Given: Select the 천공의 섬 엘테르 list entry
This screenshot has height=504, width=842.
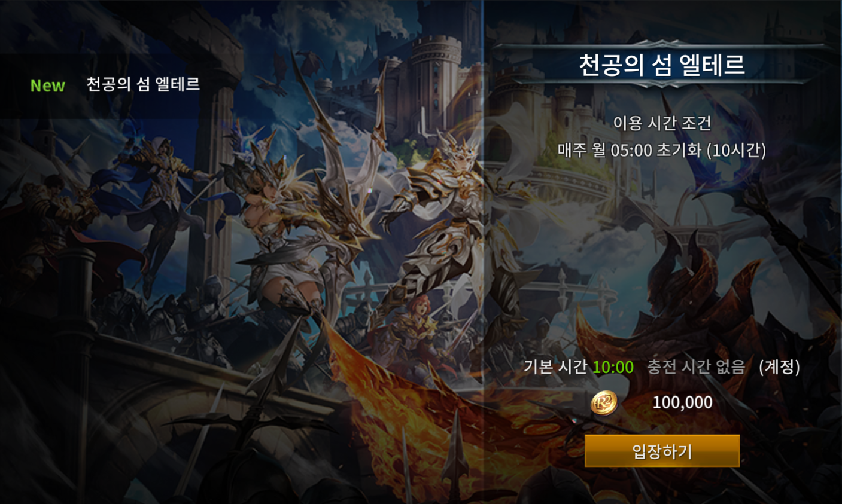Looking at the screenshot, I should tap(120, 85).
